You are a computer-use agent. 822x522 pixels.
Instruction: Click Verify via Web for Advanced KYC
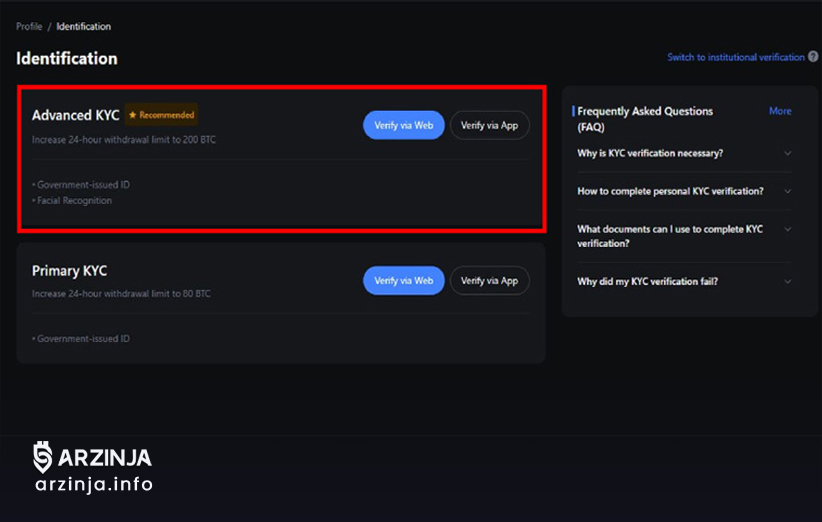[403, 125]
